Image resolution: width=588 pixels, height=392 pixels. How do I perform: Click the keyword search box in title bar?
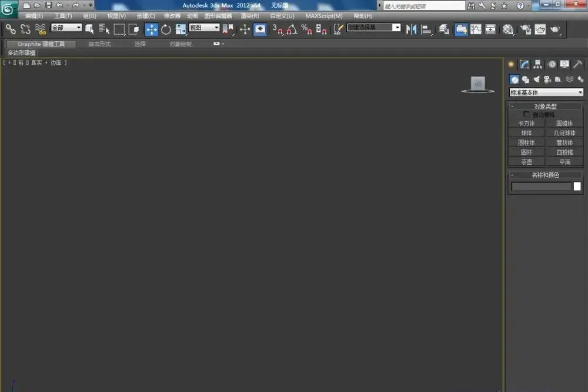point(424,6)
